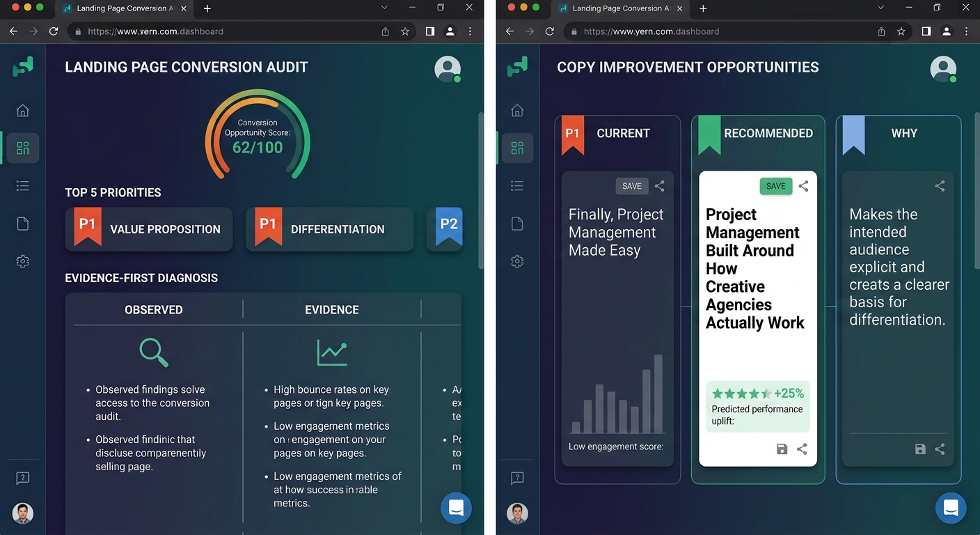
Task: Click the disk save icon at bottom of Why card
Action: click(920, 449)
